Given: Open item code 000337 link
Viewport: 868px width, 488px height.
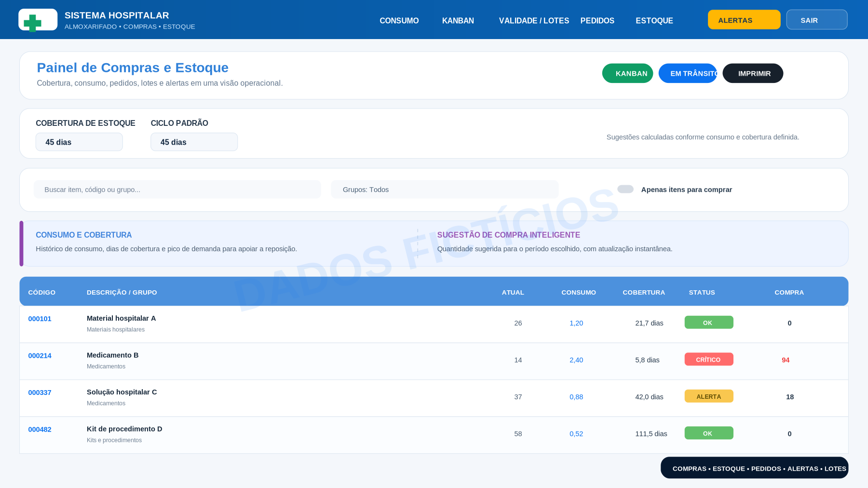Looking at the screenshot, I should (x=40, y=393).
